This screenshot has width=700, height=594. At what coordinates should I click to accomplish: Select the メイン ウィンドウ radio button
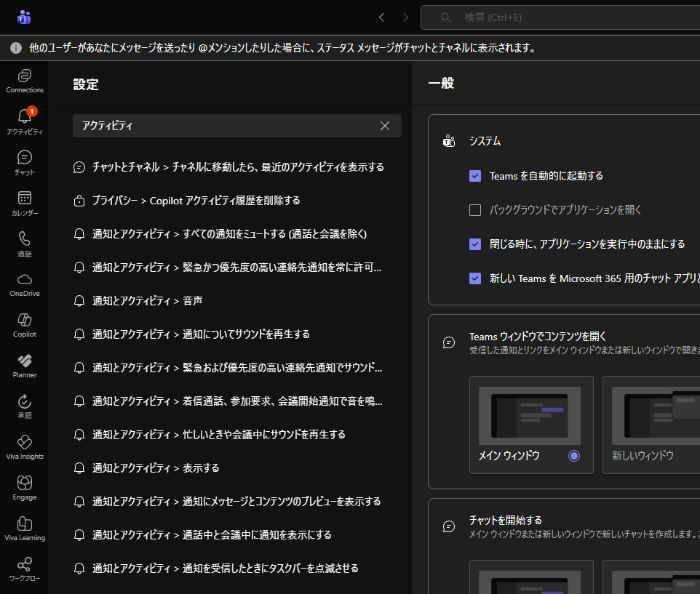[x=574, y=456]
